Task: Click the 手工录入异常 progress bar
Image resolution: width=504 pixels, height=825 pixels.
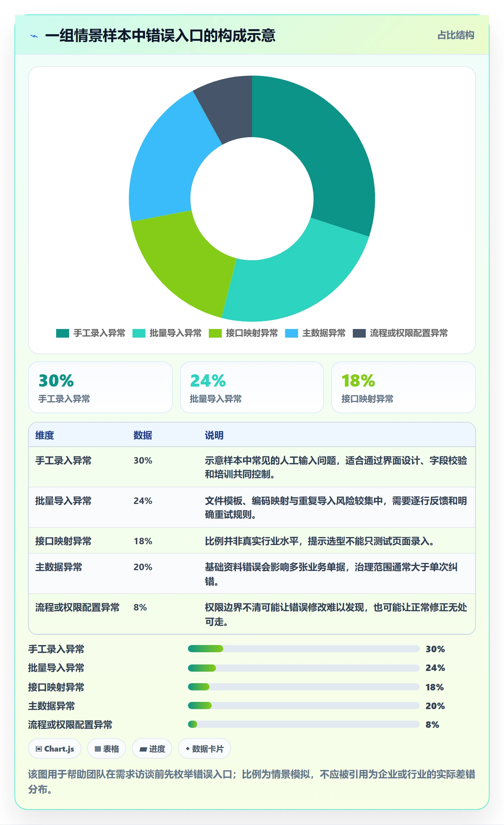Action: pos(303,649)
